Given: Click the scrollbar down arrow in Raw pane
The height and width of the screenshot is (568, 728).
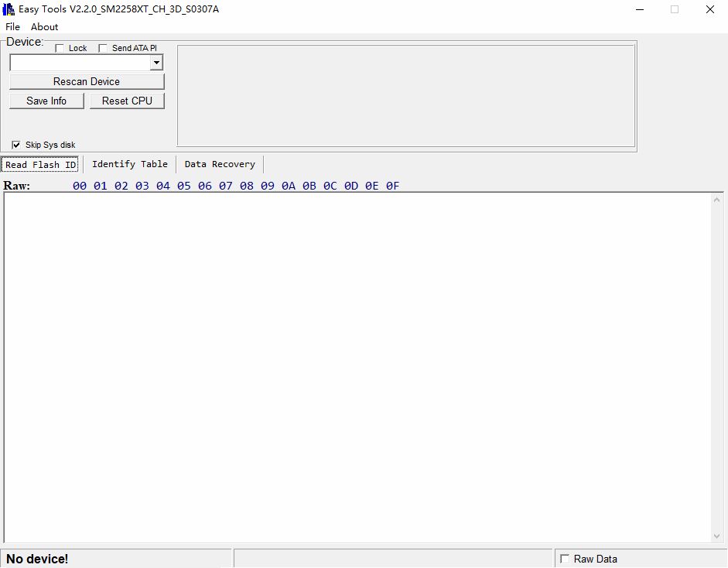Looking at the screenshot, I should (716, 536).
